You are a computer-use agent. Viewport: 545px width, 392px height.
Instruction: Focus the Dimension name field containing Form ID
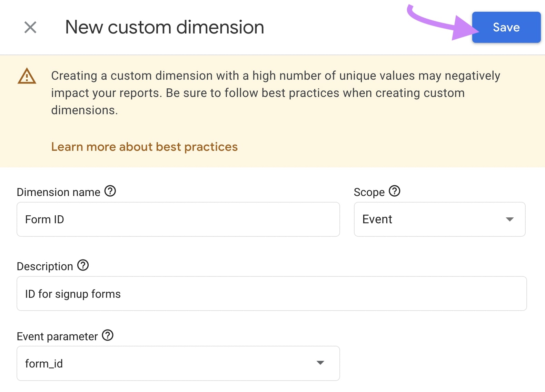pos(178,219)
